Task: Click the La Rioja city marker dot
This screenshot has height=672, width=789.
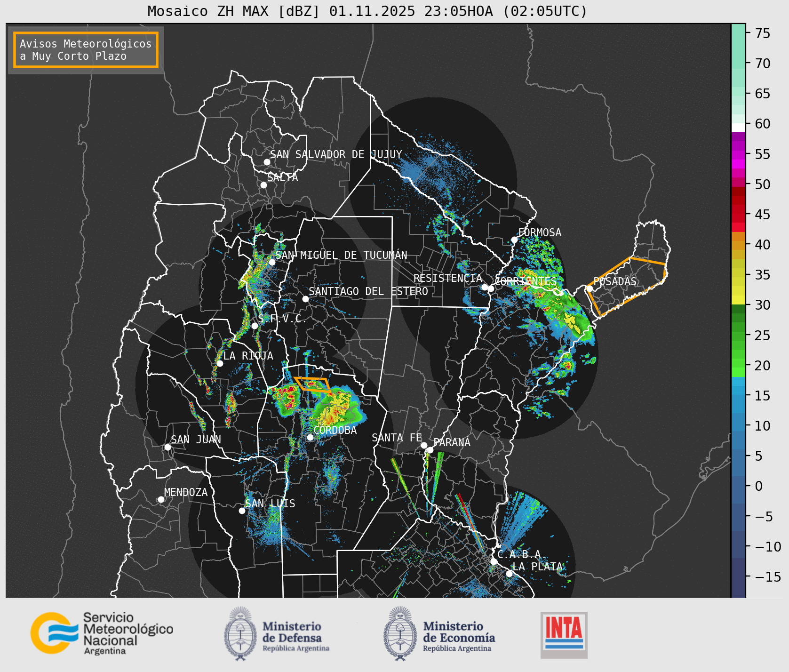Action: pyautogui.click(x=220, y=363)
